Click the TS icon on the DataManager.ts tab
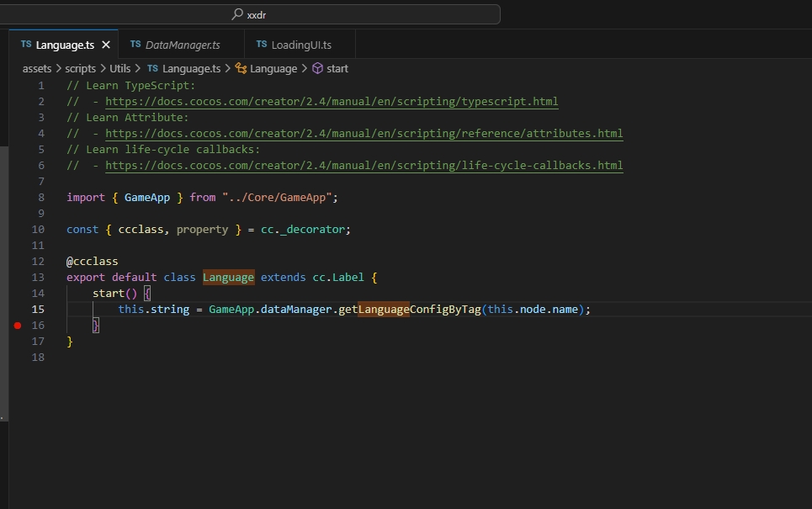Image resolution: width=812 pixels, height=509 pixels. 135,45
